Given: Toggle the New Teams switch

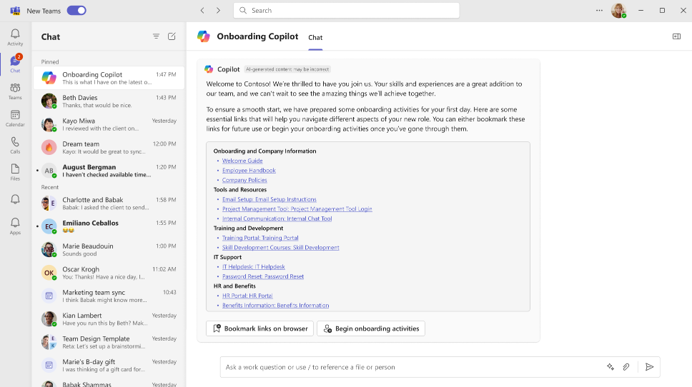Looking at the screenshot, I should 77,11.
